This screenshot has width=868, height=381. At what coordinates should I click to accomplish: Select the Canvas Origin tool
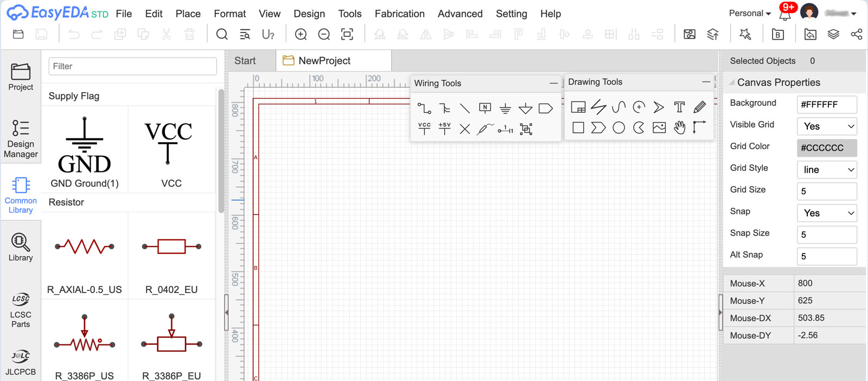pyautogui.click(x=699, y=128)
